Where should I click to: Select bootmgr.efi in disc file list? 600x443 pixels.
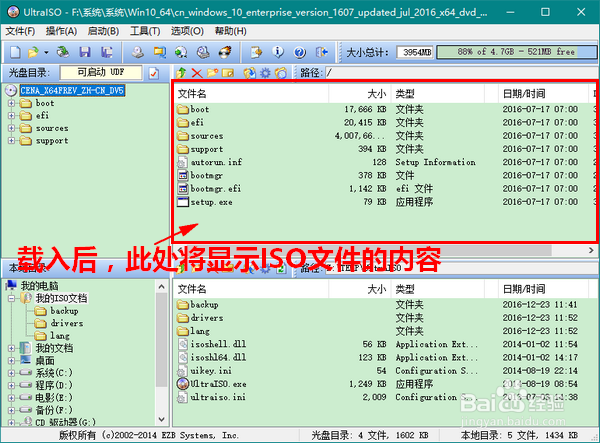[209, 189]
